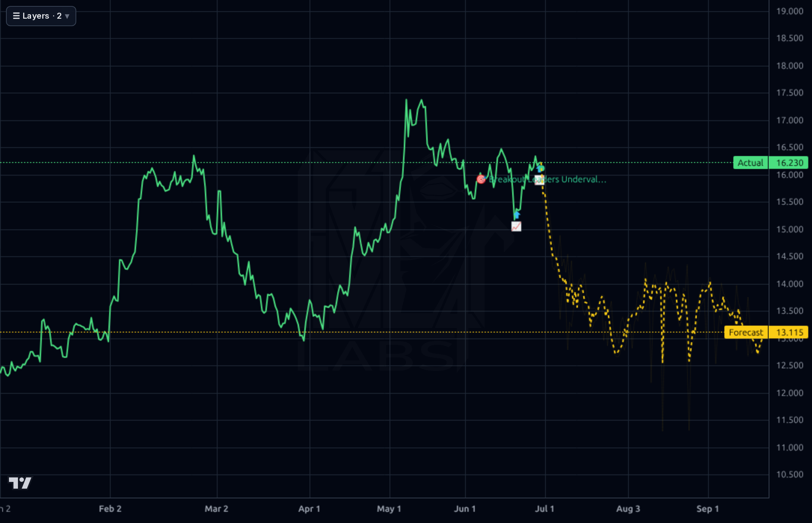Open the Layers dropdown menu
This screenshot has width=812, height=523.
pyautogui.click(x=41, y=16)
